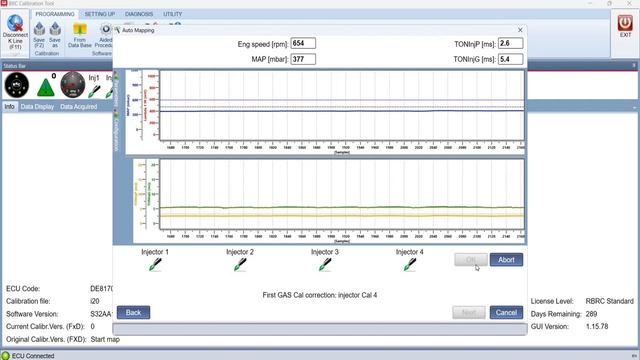
Task: Open the PROGRAMMING ribbon tab
Action: pyautogui.click(x=55, y=14)
